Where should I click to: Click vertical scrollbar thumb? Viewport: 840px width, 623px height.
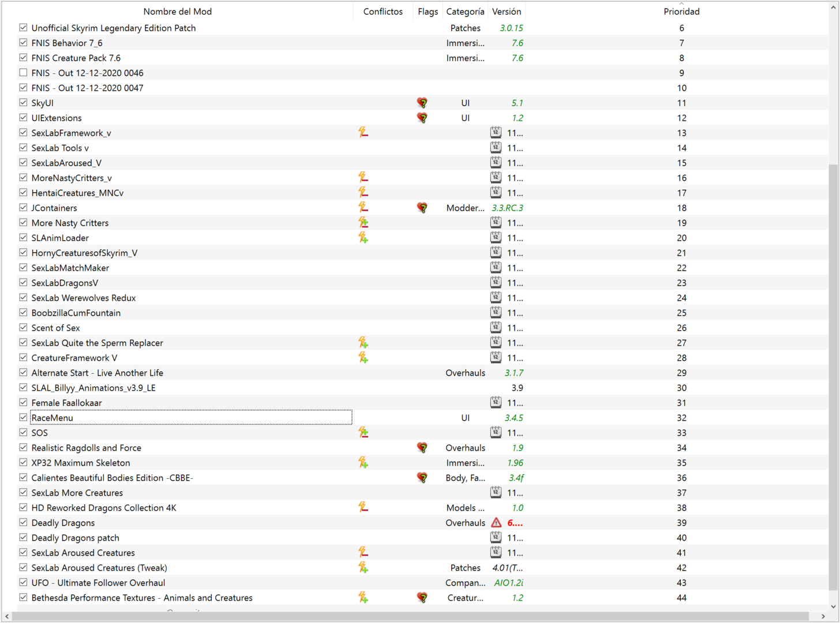point(834,377)
